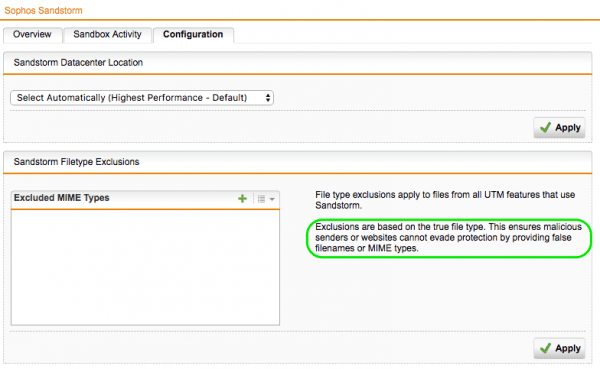Click the Excluded MIME Types heading
Image resolution: width=600 pixels, height=369 pixels.
tap(62, 198)
